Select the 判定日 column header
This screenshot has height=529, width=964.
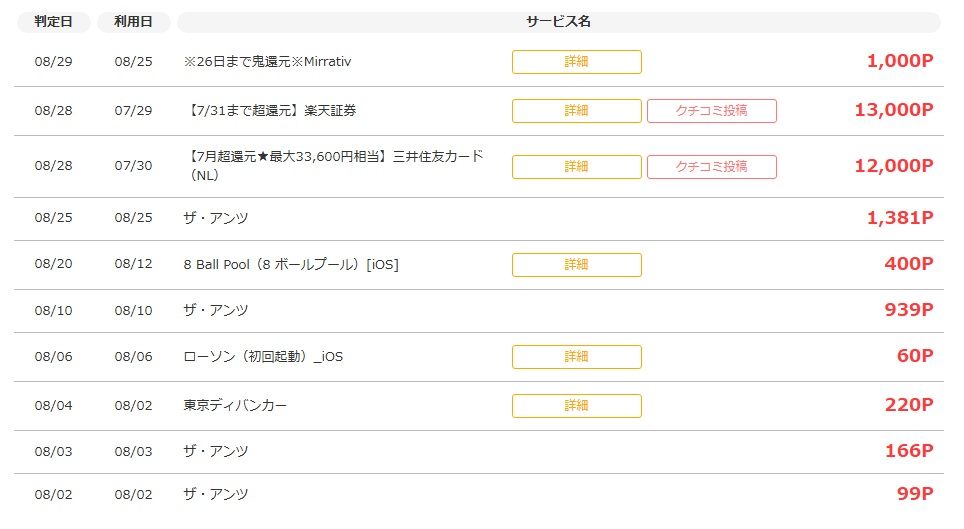53,22
